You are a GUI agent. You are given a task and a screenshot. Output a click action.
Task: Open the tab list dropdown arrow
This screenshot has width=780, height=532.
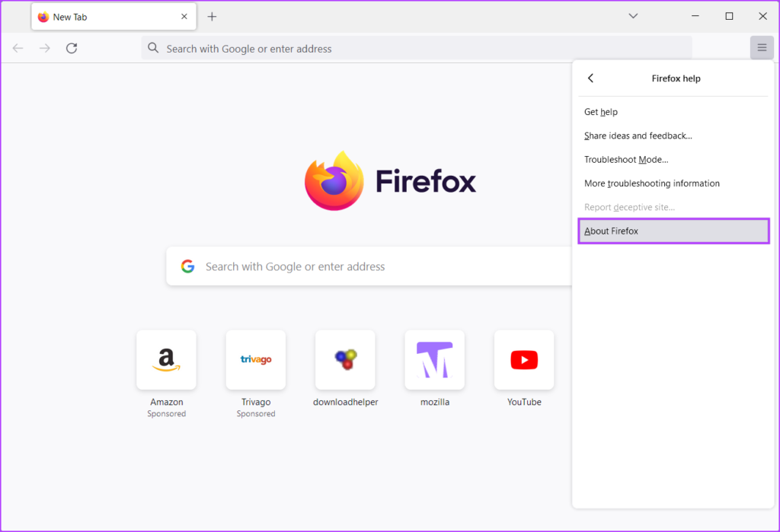coord(633,15)
